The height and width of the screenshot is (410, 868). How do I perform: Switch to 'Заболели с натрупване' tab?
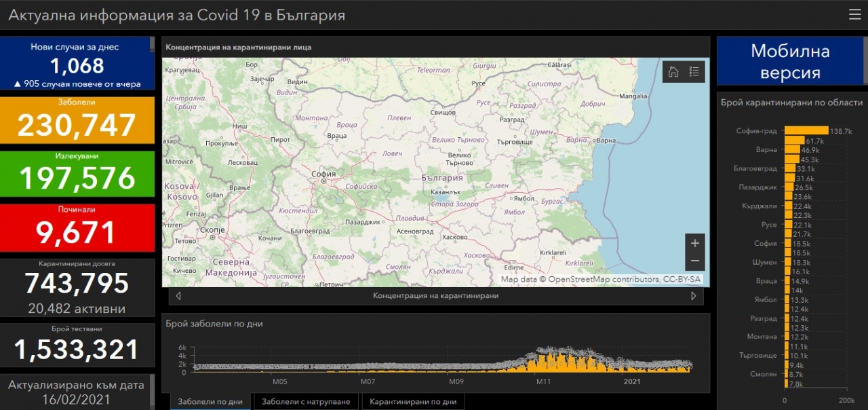[306, 402]
